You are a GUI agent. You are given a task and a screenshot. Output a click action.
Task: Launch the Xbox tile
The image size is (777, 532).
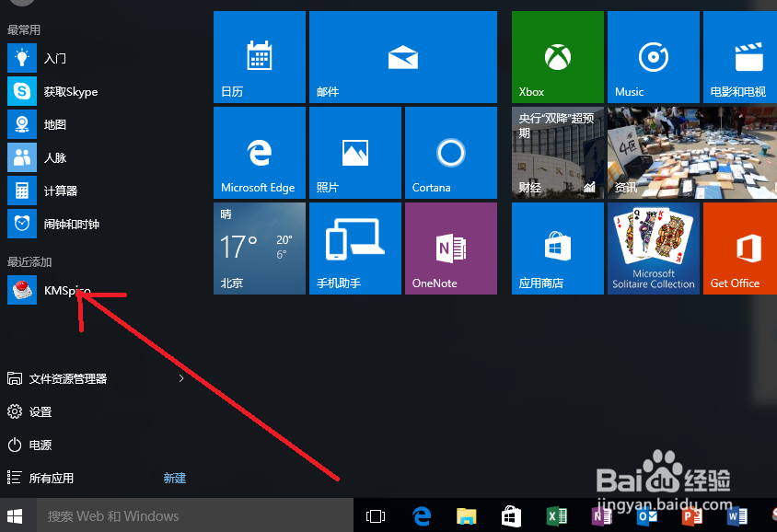tap(558, 57)
